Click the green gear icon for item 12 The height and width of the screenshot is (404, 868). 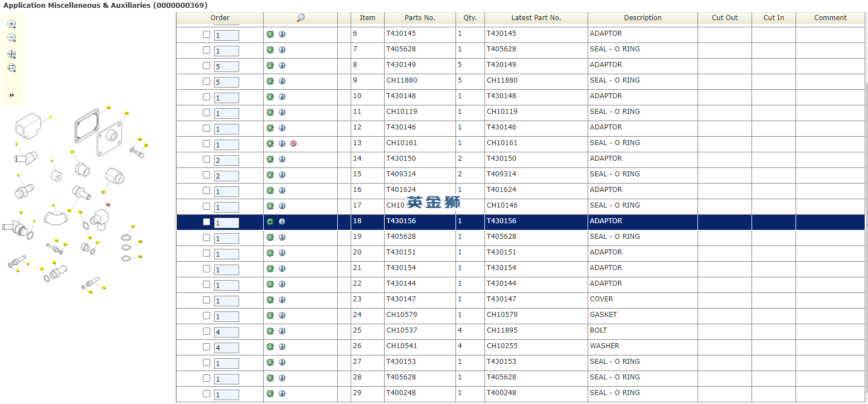(270, 128)
